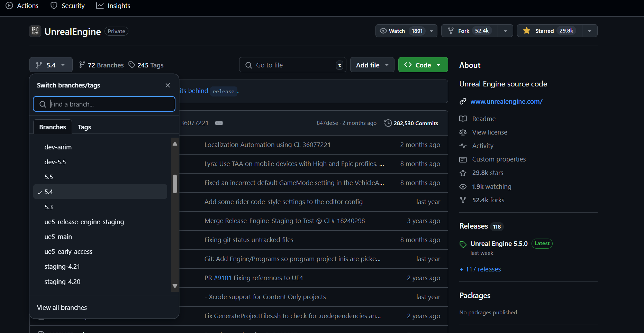This screenshot has height=333, width=644.
Task: Expand commit message ellipsis button
Action: click(219, 123)
